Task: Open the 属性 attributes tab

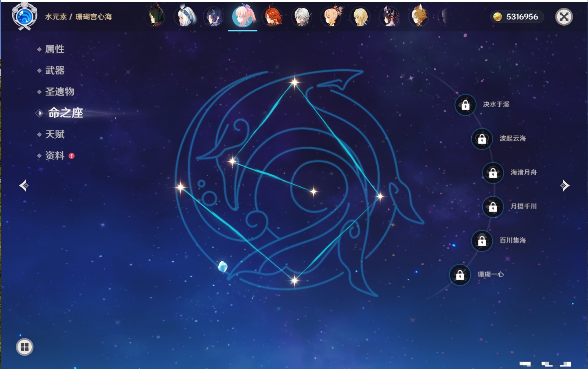Action: 55,49
